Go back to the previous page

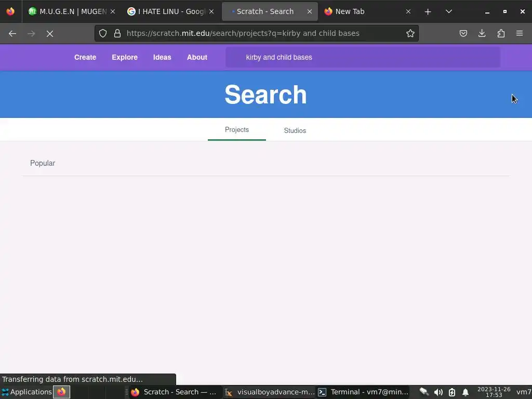[12, 34]
